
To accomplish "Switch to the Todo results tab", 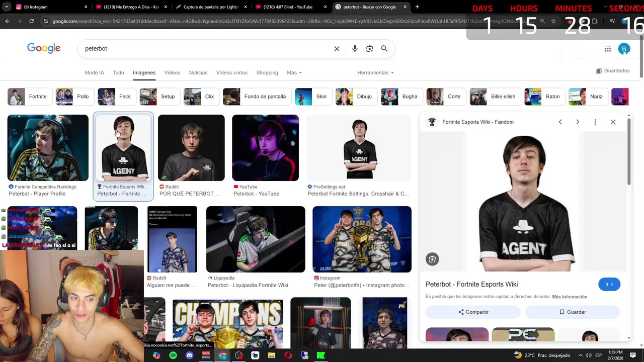I will pos(118,73).
